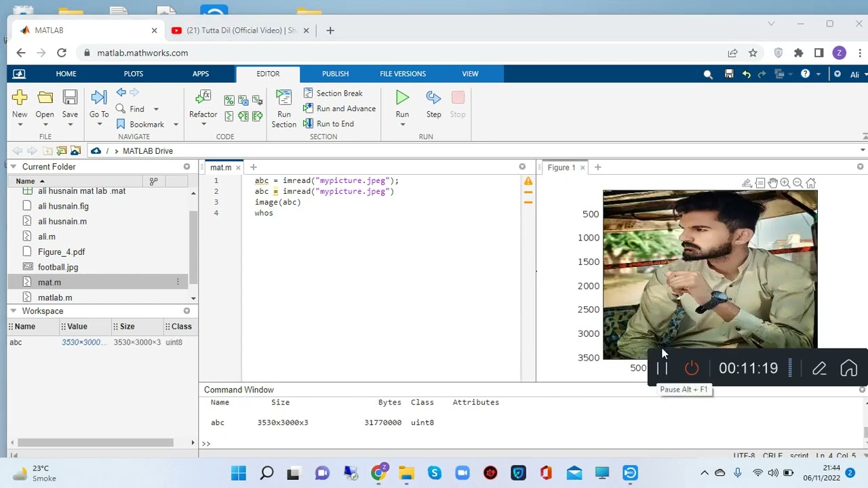Open the FILE VERSIONS tab
The width and height of the screenshot is (868, 488).
[x=403, y=74]
